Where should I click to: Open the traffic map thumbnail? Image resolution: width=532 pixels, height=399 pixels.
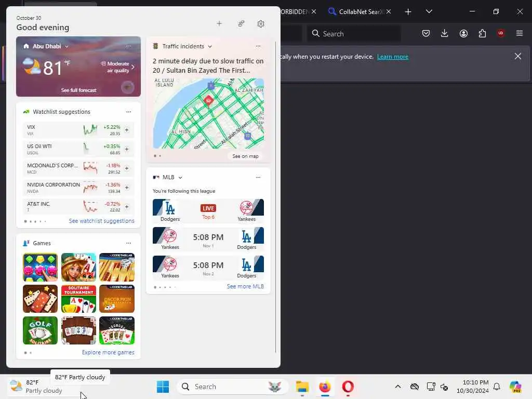pyautogui.click(x=208, y=113)
